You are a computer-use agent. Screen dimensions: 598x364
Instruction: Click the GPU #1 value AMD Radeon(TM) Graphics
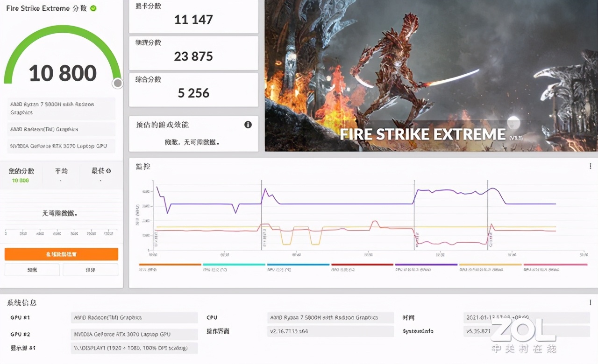pos(135,318)
